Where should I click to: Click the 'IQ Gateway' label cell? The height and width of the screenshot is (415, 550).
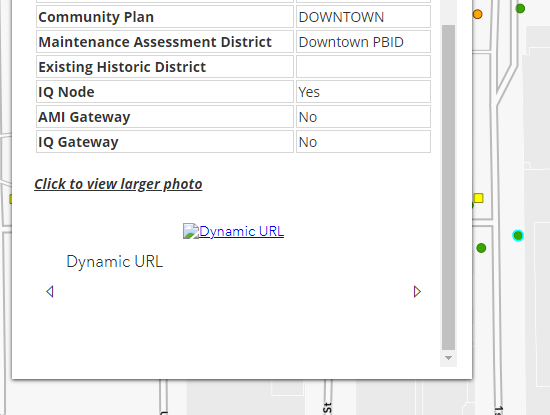[x=165, y=142]
